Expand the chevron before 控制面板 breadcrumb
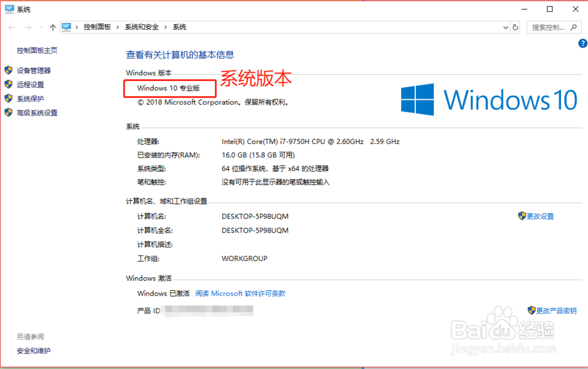The image size is (588, 369). coord(76,27)
